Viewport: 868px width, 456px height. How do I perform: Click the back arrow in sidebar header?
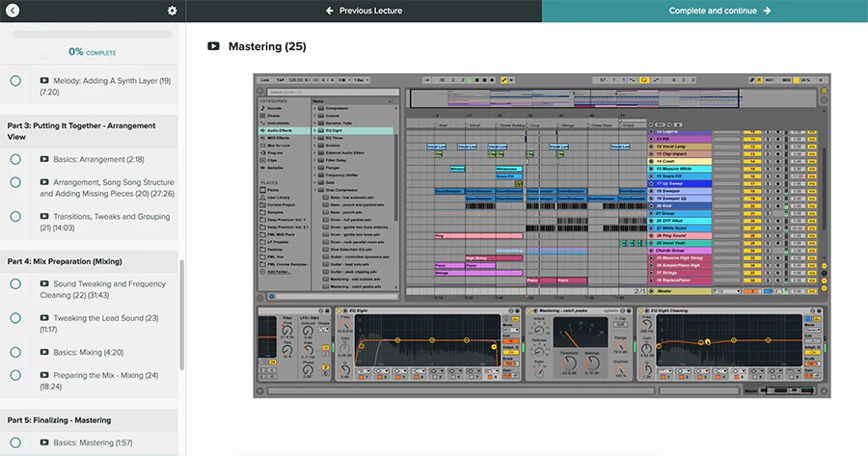14,11
